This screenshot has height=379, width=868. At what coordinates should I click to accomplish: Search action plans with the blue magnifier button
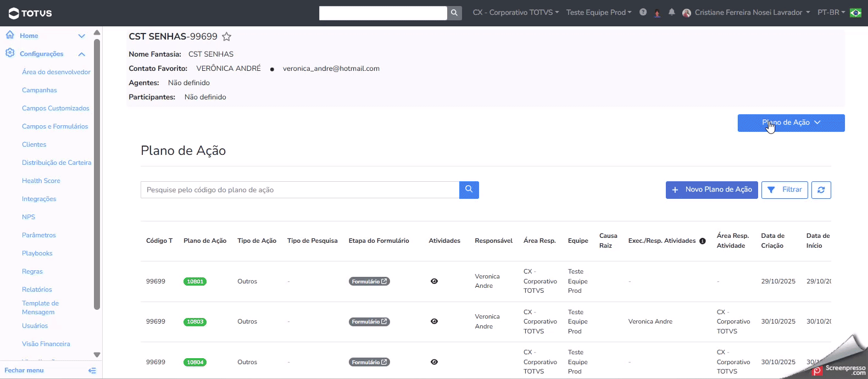click(469, 190)
